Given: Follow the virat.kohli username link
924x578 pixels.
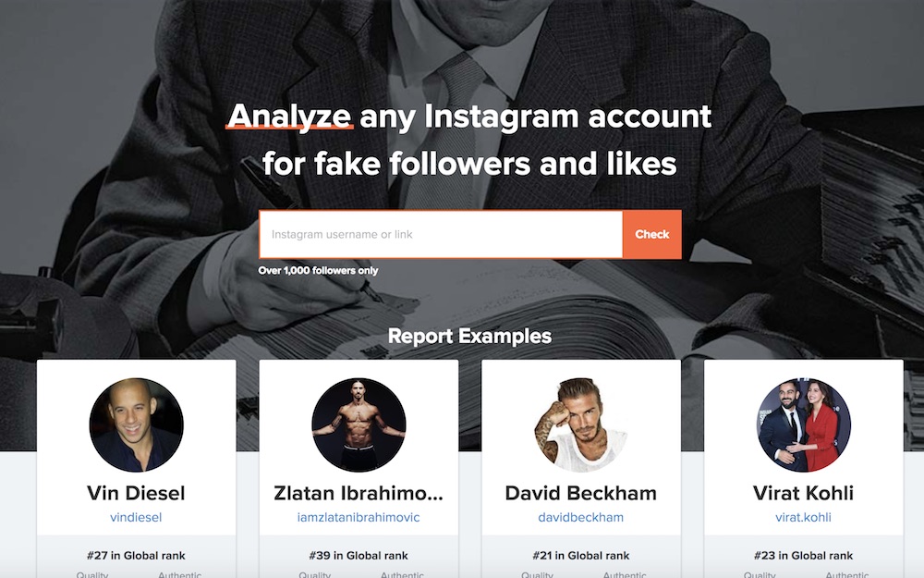Looking at the screenshot, I should pos(803,517).
